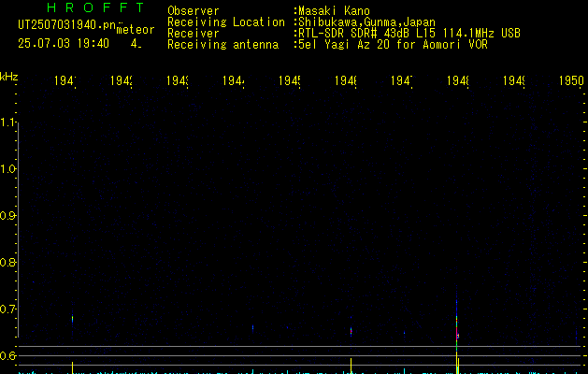Click the 0.8 kHz axis label
Viewport: 588px width, 374px height.
8,262
